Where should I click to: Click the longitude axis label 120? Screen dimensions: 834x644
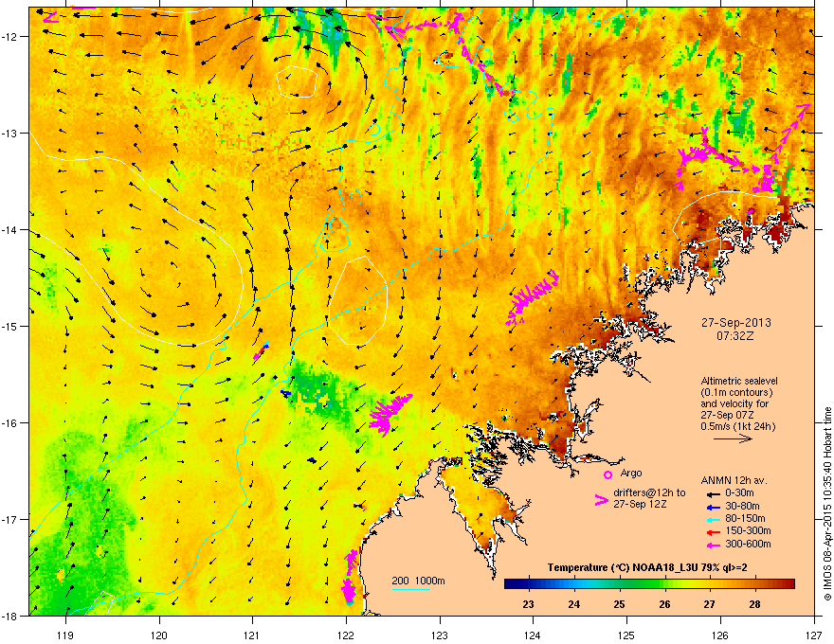tap(159, 635)
